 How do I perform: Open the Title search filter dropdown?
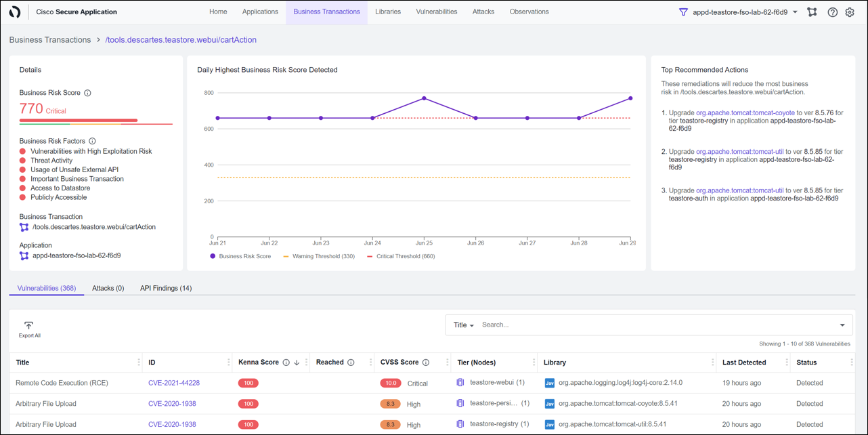(x=463, y=325)
